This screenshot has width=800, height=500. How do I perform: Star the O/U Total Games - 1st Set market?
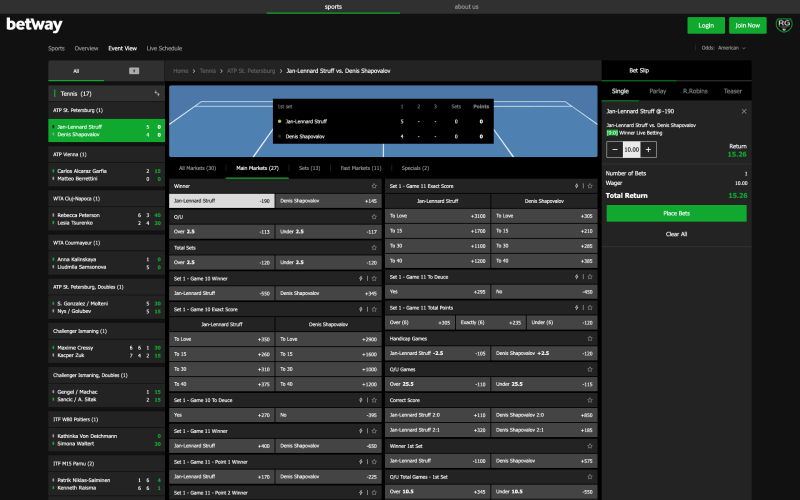590,477
